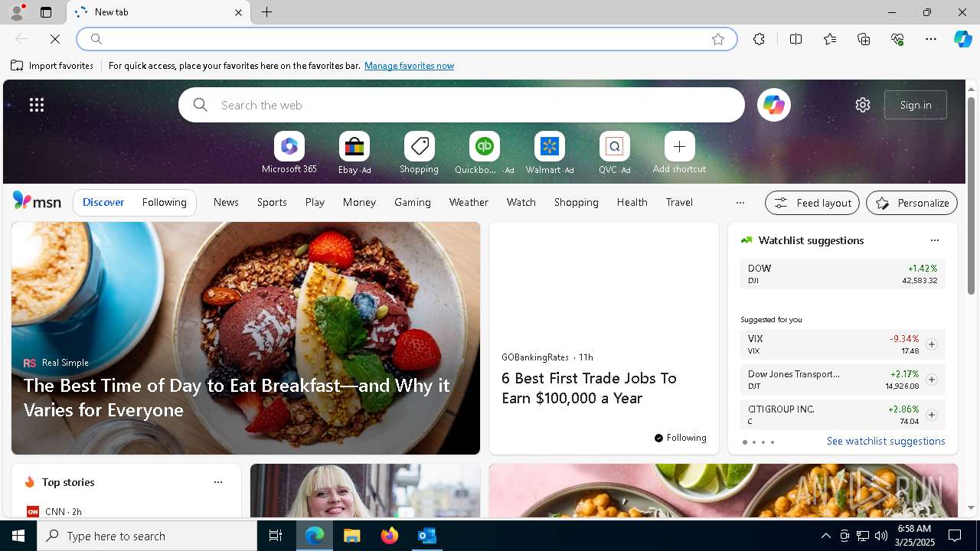Open Top stories more options

coord(218,482)
